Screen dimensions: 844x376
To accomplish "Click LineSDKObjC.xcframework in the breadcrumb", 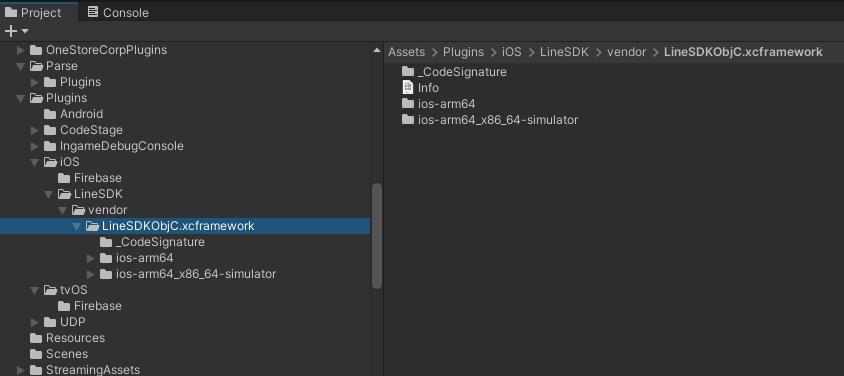I will click(x=743, y=52).
